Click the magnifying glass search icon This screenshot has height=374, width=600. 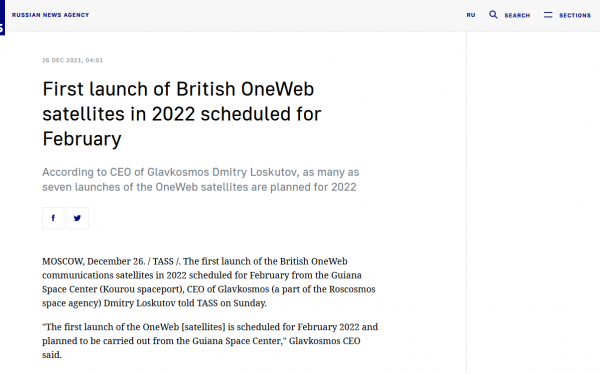[x=493, y=15]
